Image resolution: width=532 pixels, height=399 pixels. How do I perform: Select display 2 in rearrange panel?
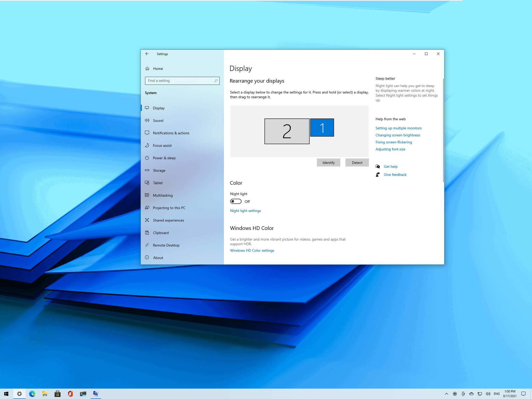287,131
